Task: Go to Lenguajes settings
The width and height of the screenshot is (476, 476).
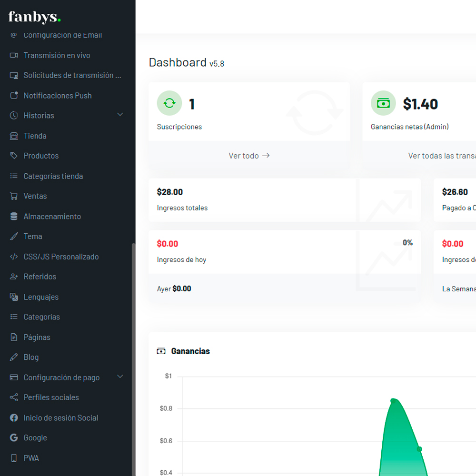Action: [41, 297]
